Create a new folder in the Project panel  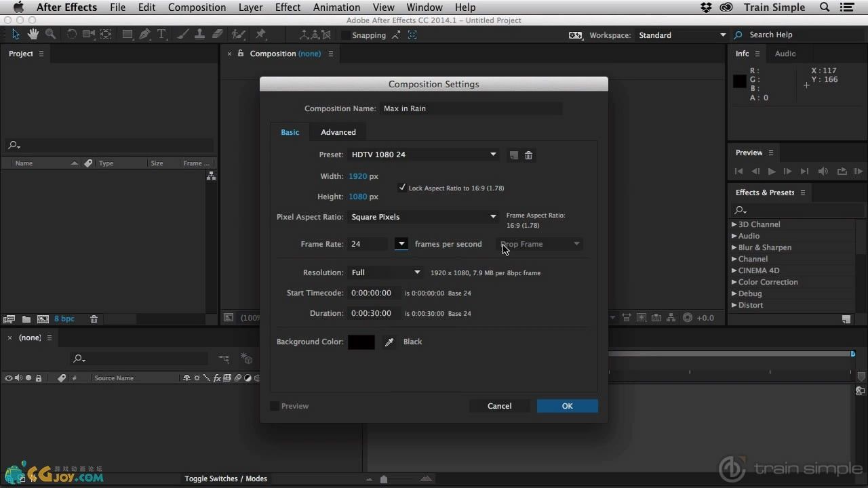[26, 319]
